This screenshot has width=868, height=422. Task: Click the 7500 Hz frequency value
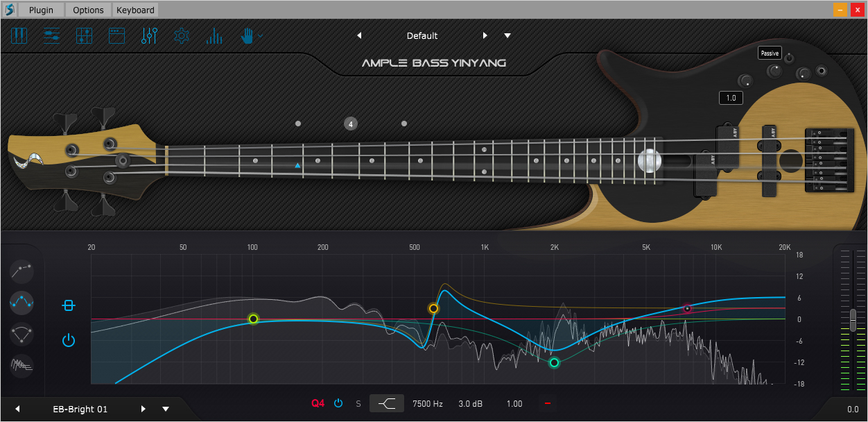(x=428, y=403)
